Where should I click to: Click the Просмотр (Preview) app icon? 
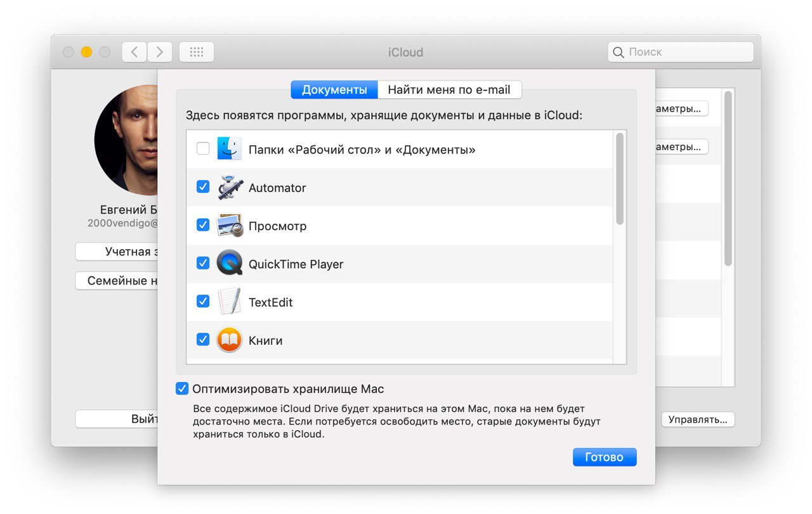[230, 226]
